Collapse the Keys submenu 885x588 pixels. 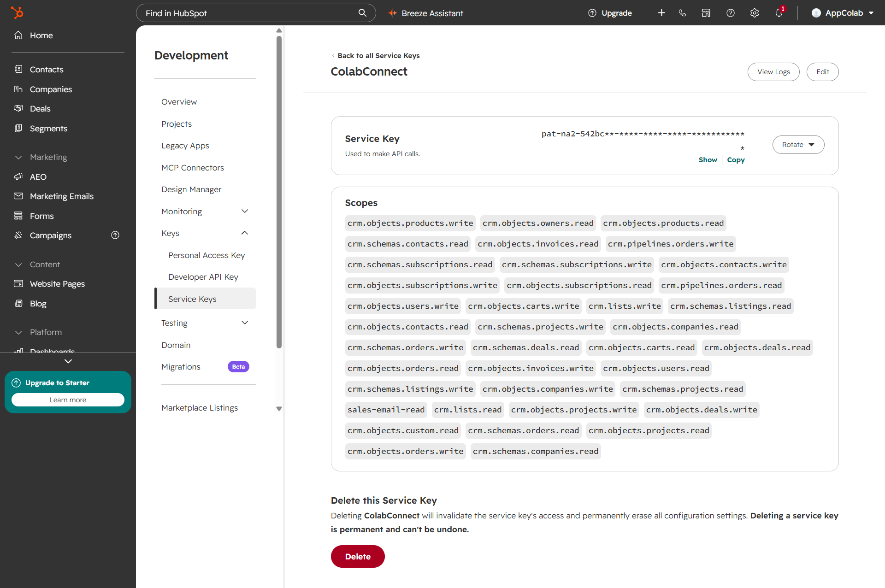[245, 233]
